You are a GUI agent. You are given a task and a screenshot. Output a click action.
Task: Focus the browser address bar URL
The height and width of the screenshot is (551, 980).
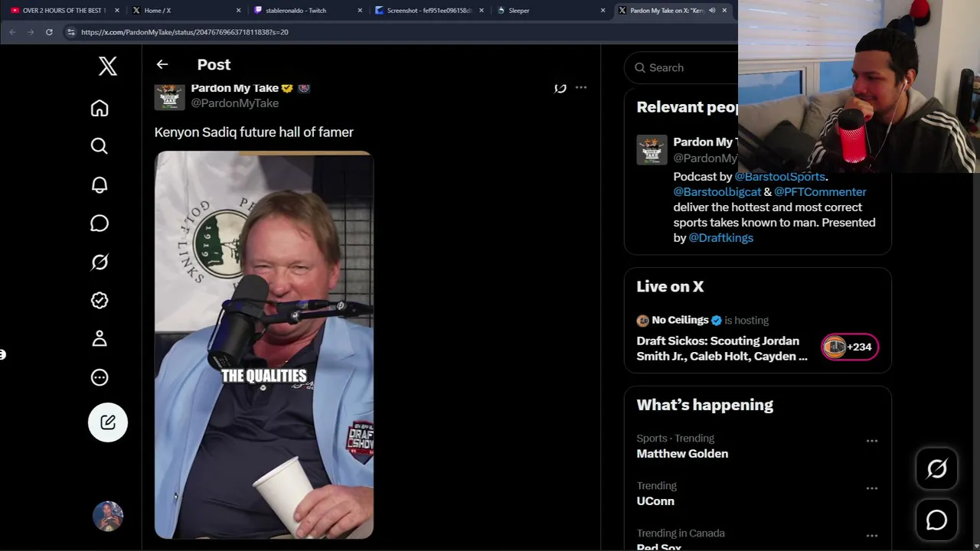(185, 32)
